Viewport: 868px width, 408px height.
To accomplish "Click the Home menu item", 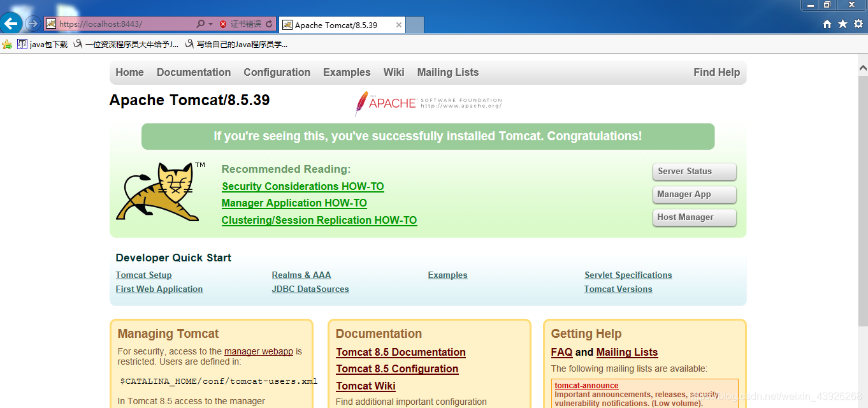I will tap(129, 72).
